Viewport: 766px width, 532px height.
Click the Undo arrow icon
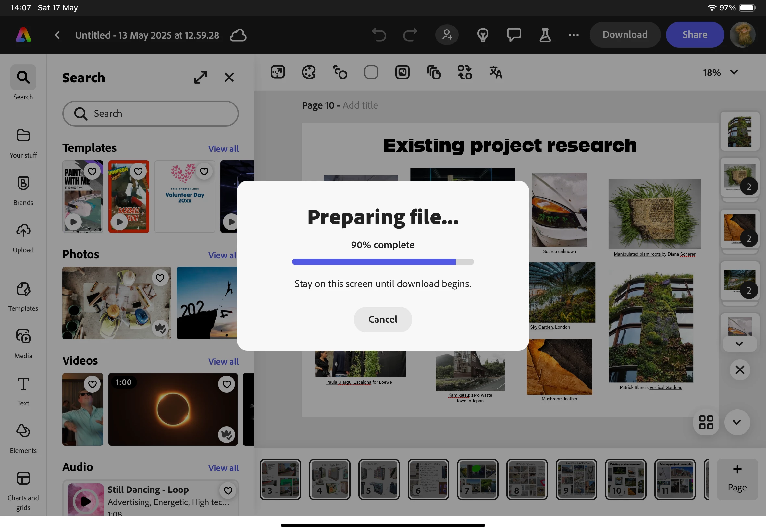coord(379,35)
